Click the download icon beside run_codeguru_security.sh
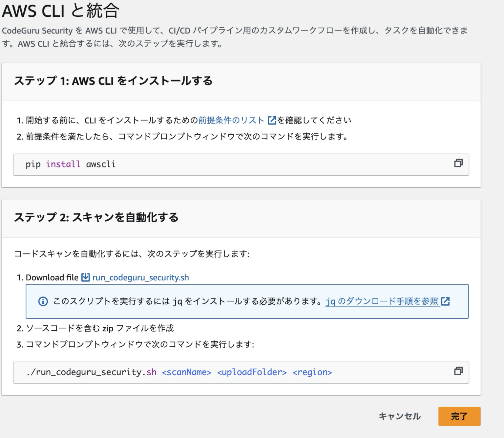This screenshot has width=504, height=438. coord(85,277)
